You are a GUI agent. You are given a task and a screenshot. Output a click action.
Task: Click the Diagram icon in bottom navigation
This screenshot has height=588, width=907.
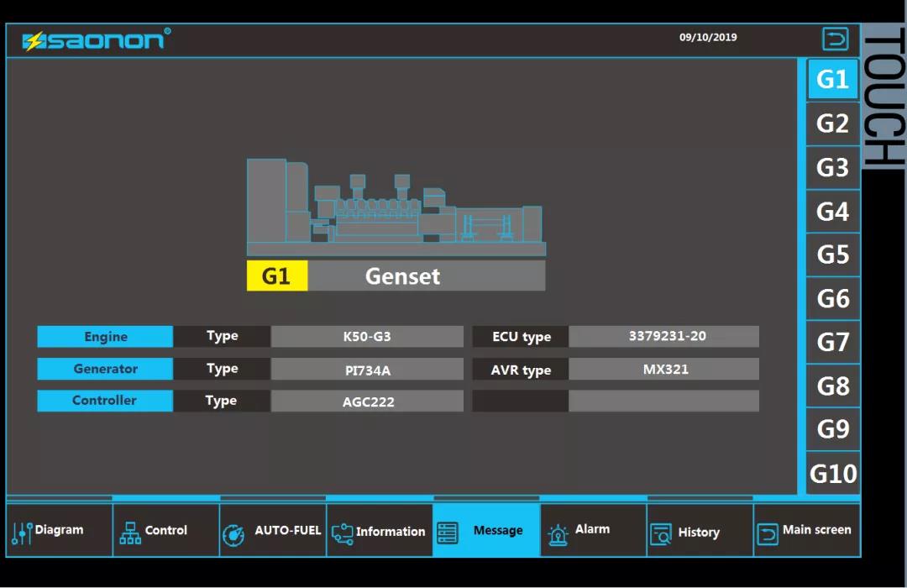click(x=22, y=533)
